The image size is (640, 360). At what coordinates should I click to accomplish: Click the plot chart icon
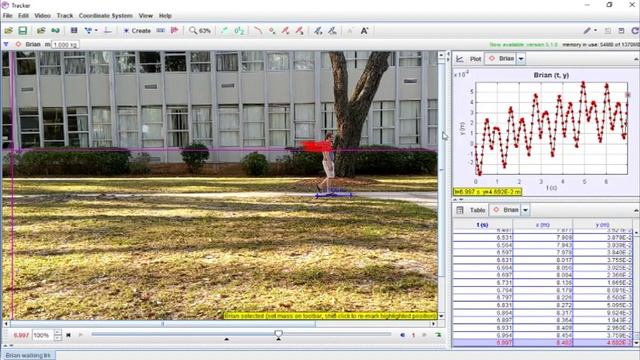tap(460, 59)
